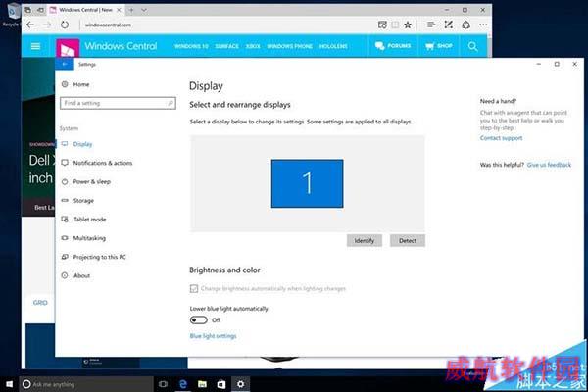This screenshot has width=588, height=392.
Task: Click Cortana Ask me anything box
Action: [86, 384]
